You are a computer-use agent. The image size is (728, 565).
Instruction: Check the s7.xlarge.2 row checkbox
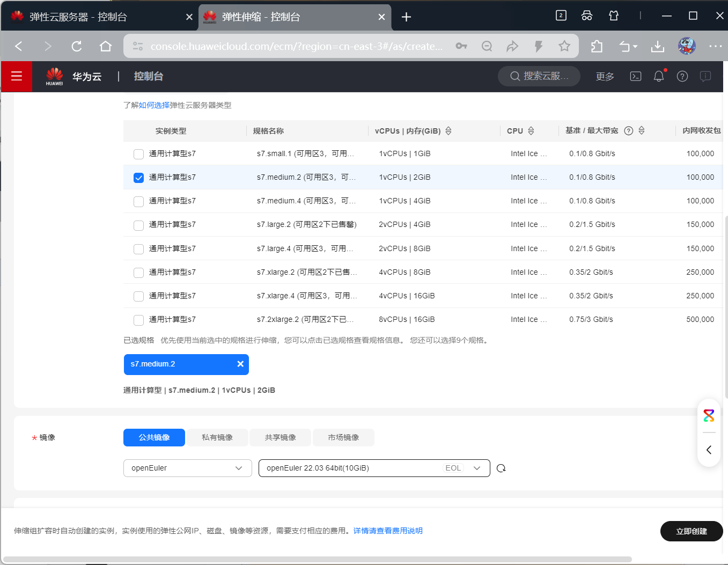point(138,273)
